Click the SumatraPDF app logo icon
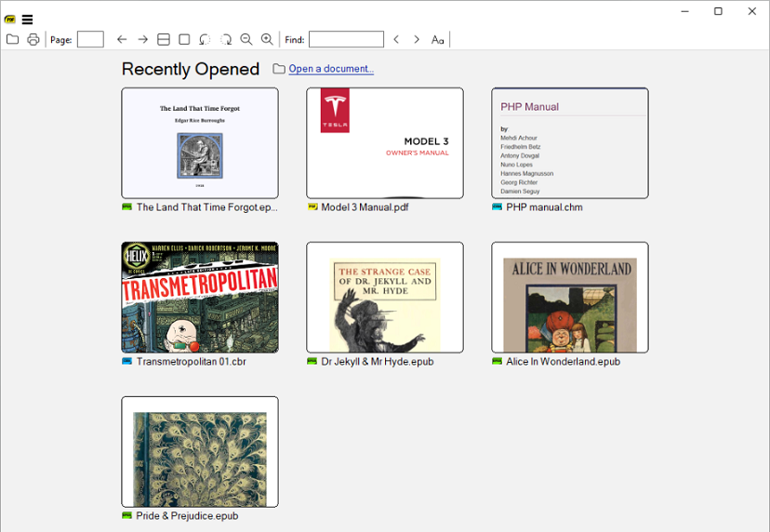Viewport: 770px width, 532px height. 10,20
